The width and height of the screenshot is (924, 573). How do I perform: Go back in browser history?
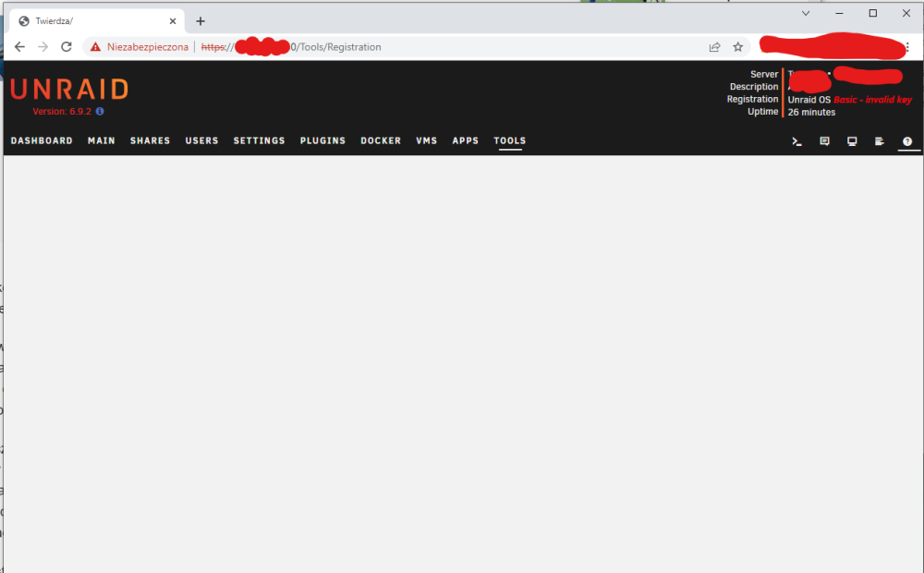(x=19, y=46)
